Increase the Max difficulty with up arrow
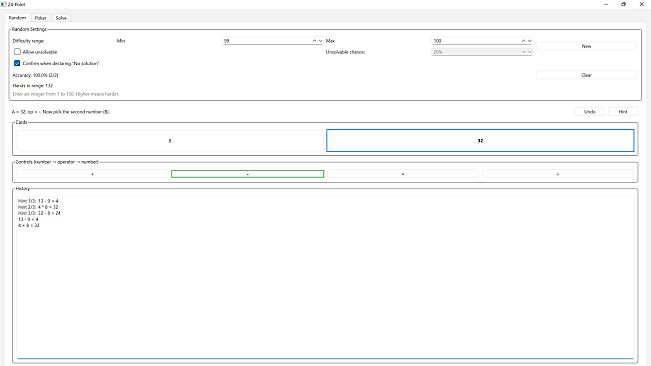This screenshot has width=651, height=366. 524,41
